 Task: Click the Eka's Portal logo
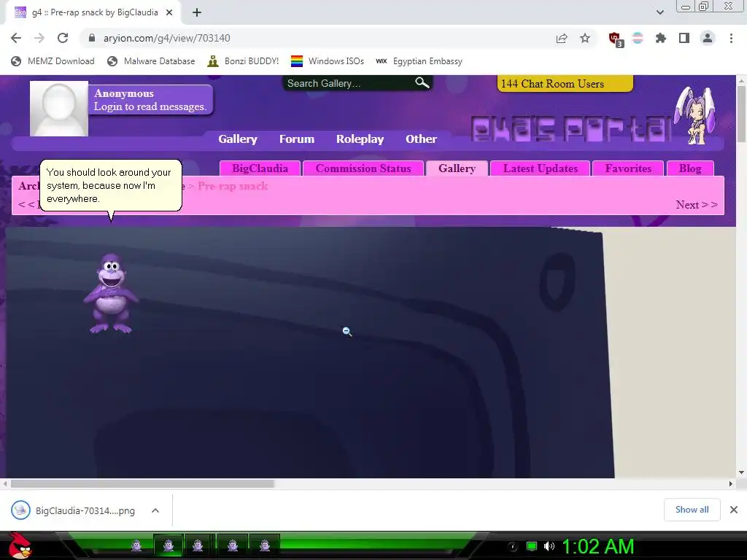(572, 128)
